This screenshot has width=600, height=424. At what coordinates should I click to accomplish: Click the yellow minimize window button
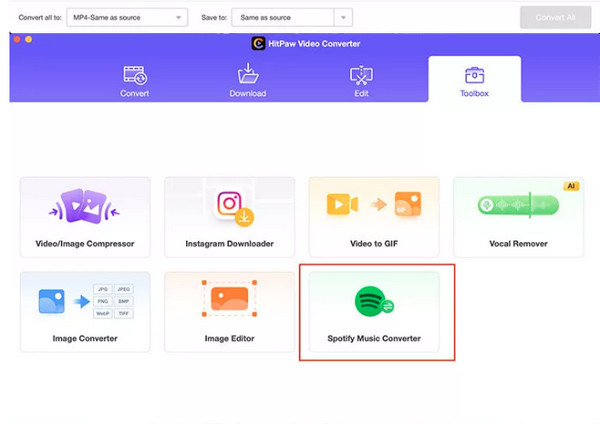point(29,39)
